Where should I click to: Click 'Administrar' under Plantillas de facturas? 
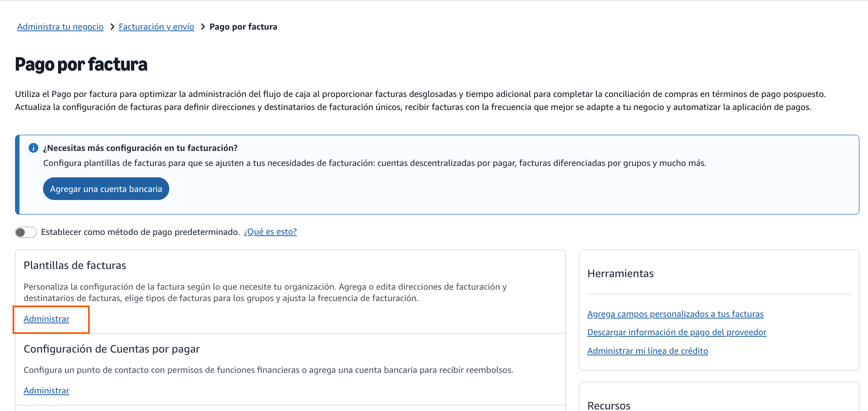pos(46,319)
